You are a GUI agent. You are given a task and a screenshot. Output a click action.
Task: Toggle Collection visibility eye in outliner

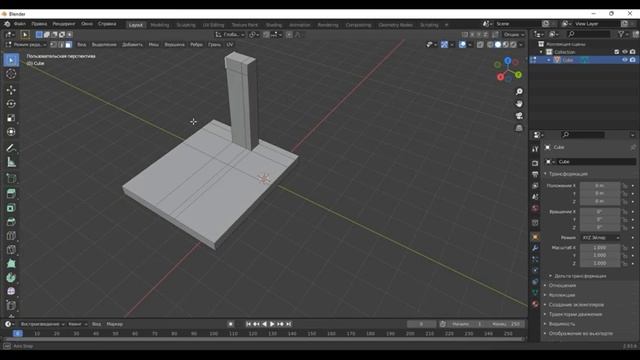[x=624, y=52]
